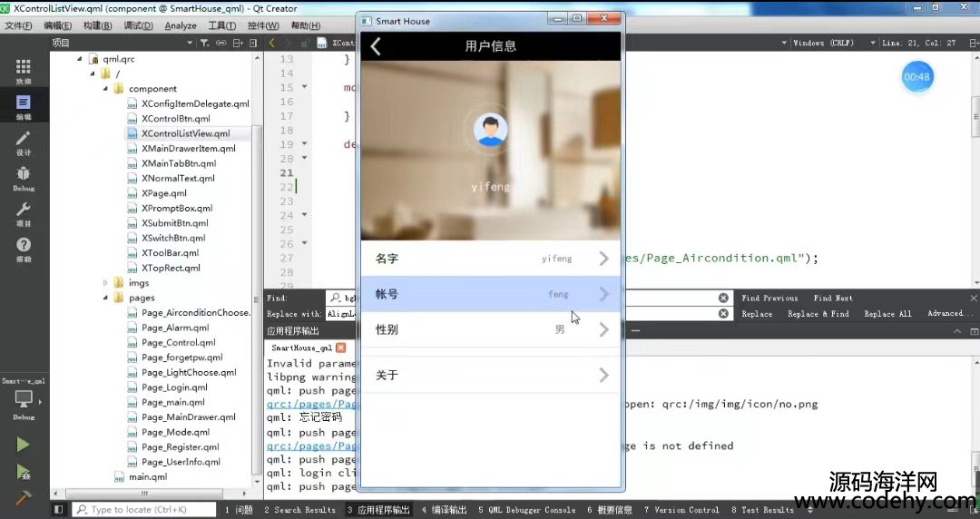980x519 pixels.
Task: Go back in editor navigation history
Action: coord(272,43)
